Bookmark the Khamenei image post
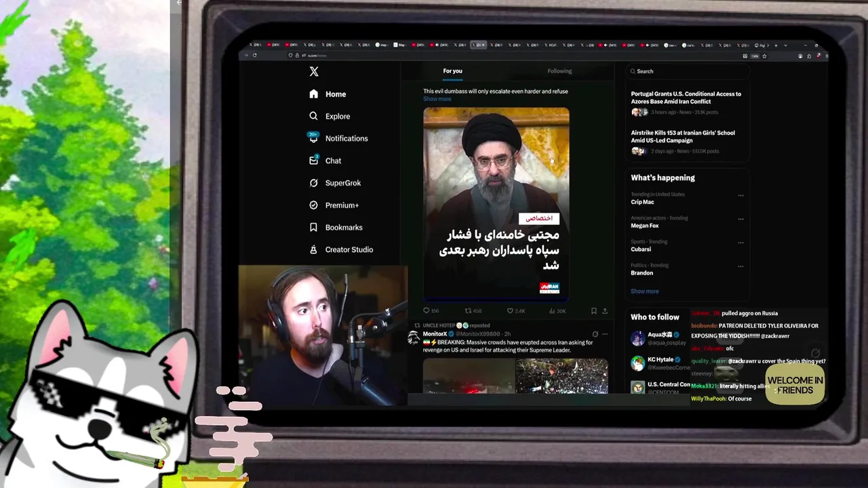 [593, 311]
